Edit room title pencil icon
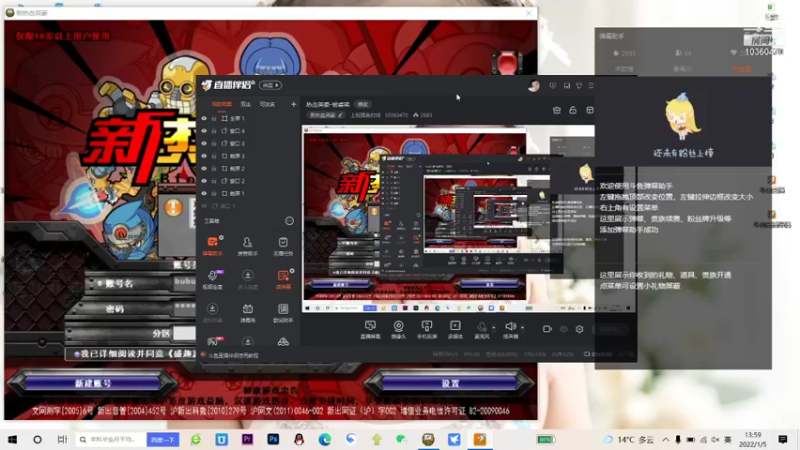 click(340, 115)
